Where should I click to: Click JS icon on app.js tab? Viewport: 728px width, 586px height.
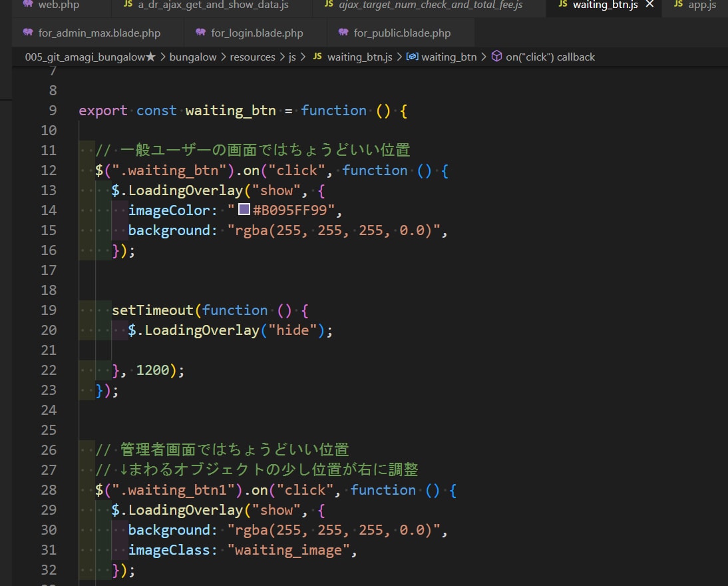point(678,4)
